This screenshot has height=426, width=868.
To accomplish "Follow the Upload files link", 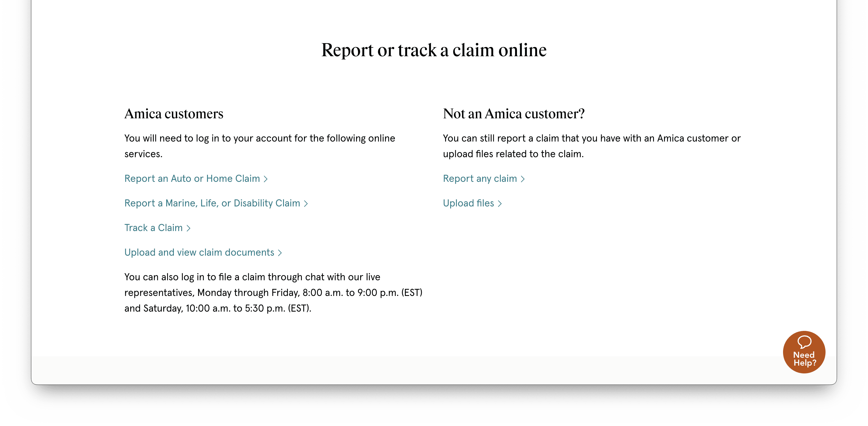I will (x=472, y=203).
